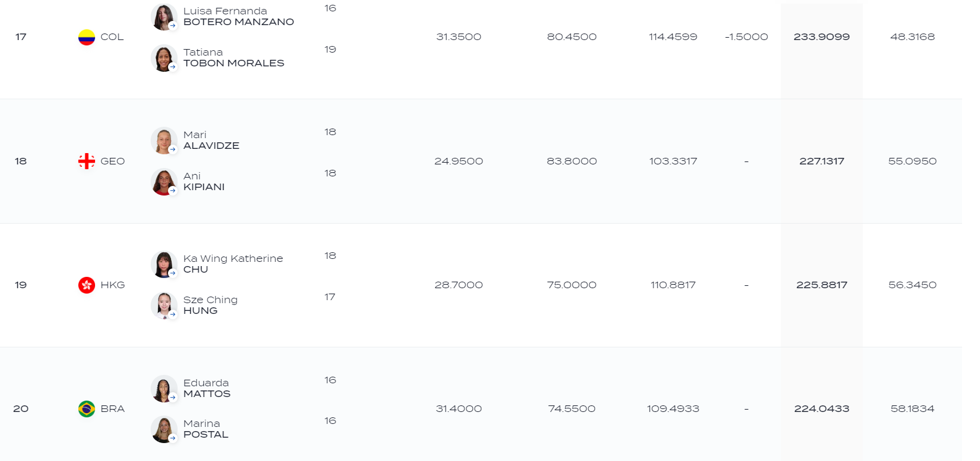Viewport: 980px width, 461px height.
Task: Open athlete link Mari ALAVIDZE
Action: 211,141
